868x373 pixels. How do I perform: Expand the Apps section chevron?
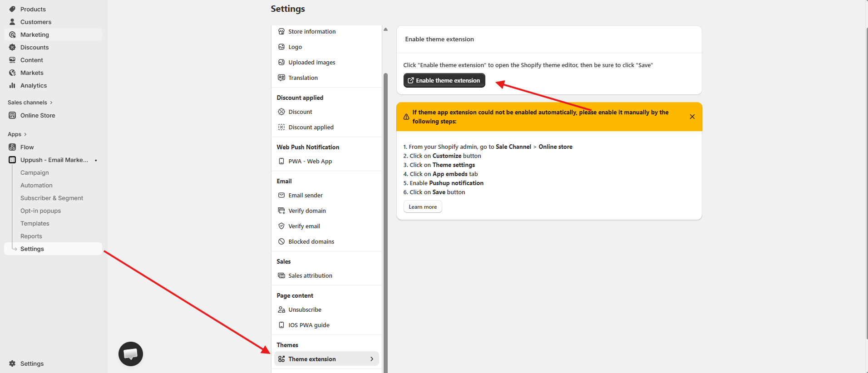(25, 134)
